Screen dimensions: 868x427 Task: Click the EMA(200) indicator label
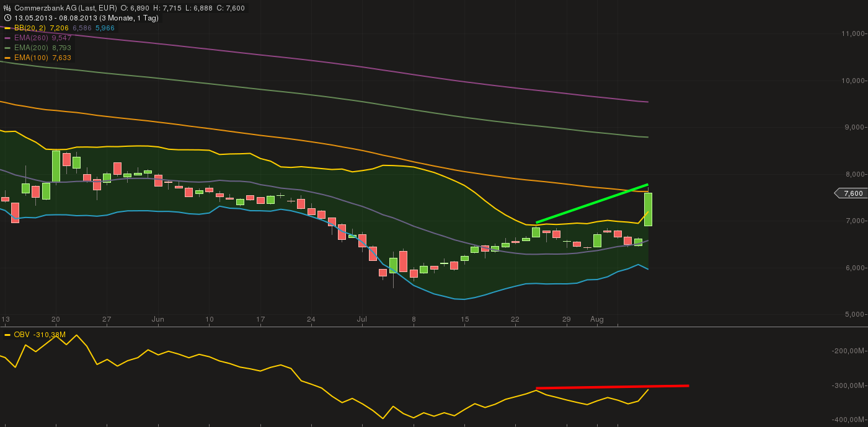pos(31,48)
